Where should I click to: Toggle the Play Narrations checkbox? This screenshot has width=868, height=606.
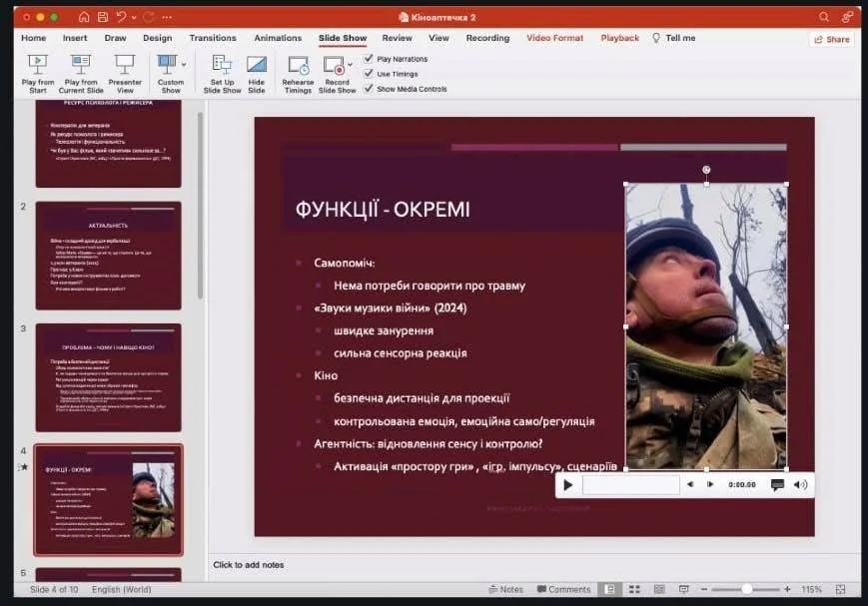[x=369, y=58]
